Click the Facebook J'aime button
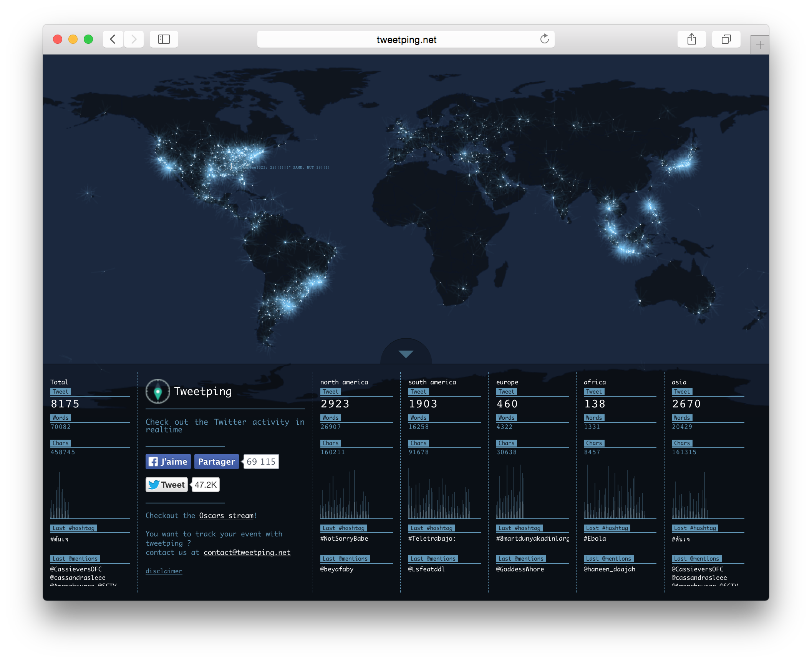Image resolution: width=812 pixels, height=662 pixels. [168, 462]
